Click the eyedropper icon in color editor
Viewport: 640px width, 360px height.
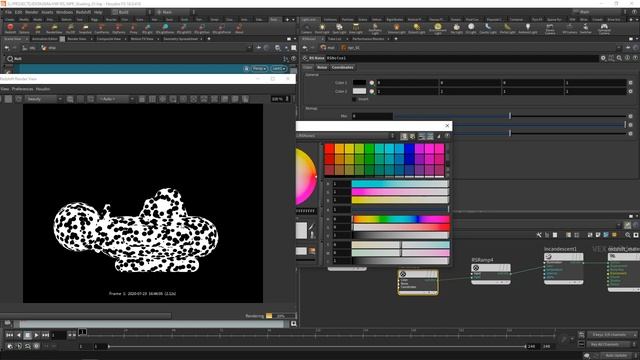(x=312, y=228)
